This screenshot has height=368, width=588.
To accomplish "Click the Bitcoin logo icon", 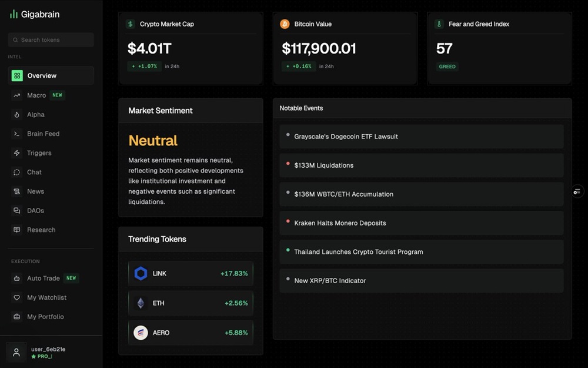I will pos(285,24).
